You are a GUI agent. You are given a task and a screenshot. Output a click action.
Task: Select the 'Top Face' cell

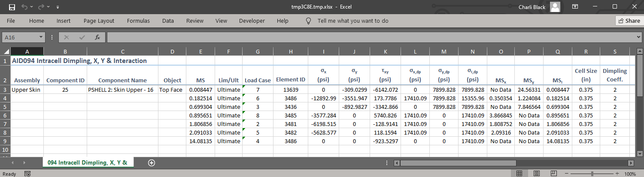click(x=172, y=90)
